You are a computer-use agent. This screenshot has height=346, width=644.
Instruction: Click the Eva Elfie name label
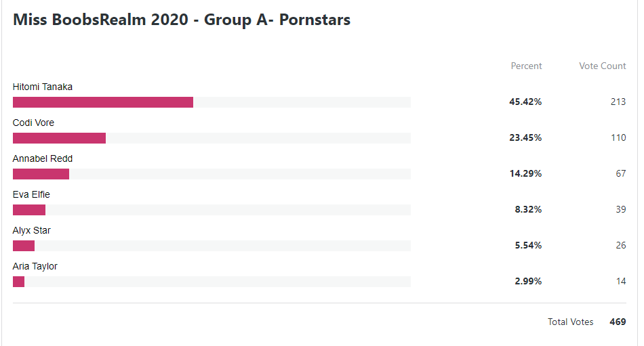coord(31,194)
